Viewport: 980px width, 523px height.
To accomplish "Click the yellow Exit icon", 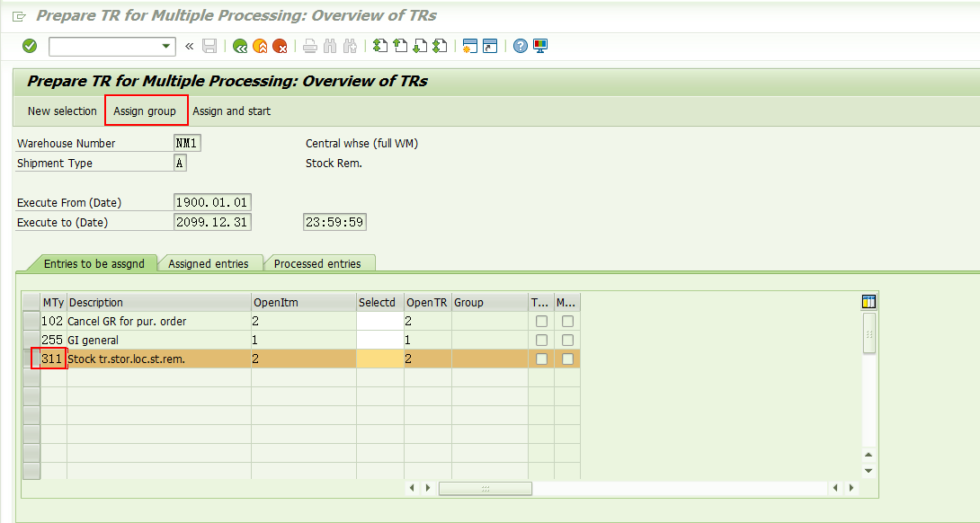I will (260, 46).
